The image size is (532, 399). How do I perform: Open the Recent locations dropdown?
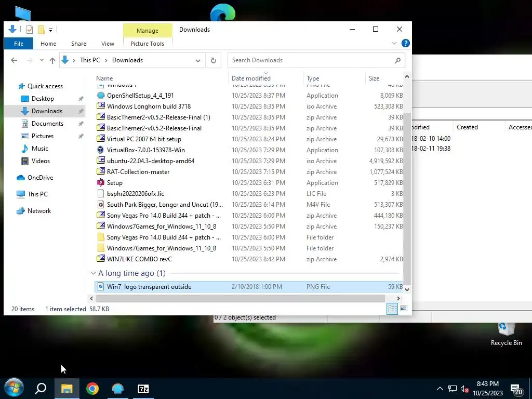pos(42,60)
